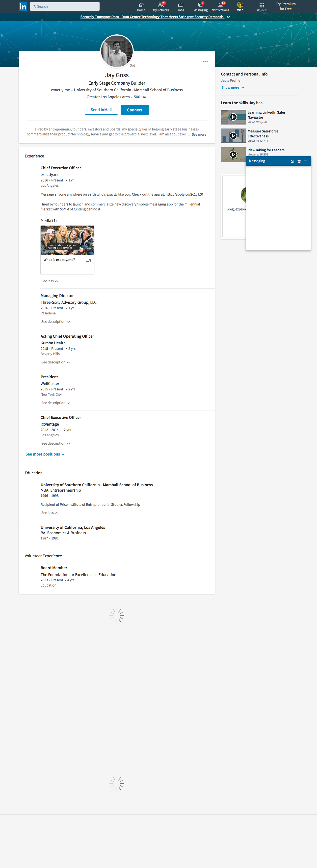Collapse exactly.me details with See less
This screenshot has height=868, width=317.
50,281
